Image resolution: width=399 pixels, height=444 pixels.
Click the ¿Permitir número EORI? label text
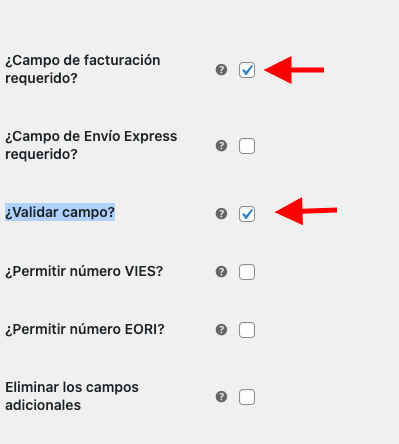(x=85, y=329)
